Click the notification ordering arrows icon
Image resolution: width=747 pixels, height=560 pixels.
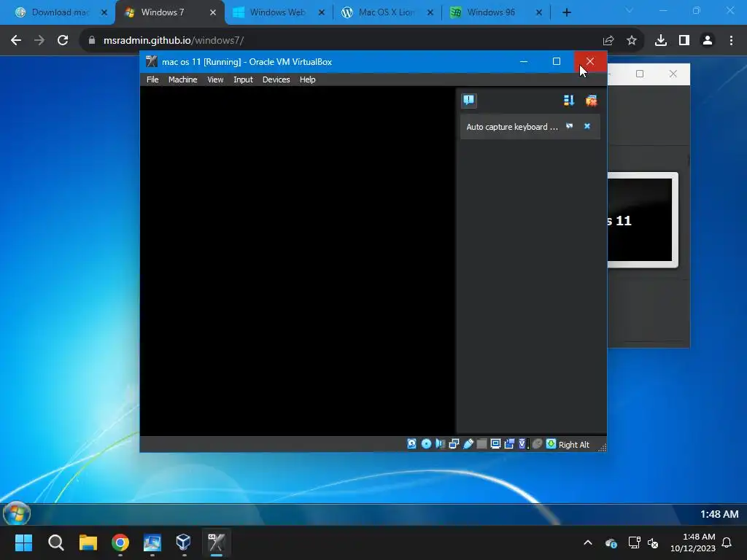tap(569, 101)
